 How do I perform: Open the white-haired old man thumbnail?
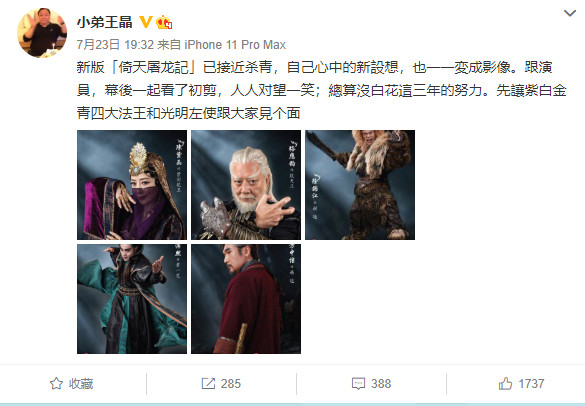coord(246,185)
